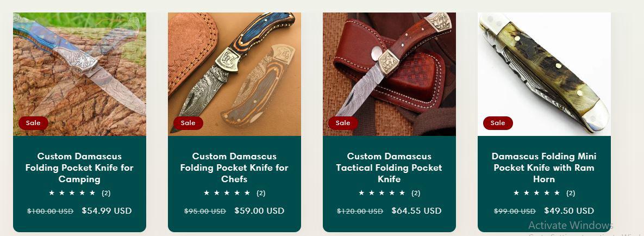The image size is (644, 236).
Task: Click Sale badge on the Tactical knife
Action: 343,123
